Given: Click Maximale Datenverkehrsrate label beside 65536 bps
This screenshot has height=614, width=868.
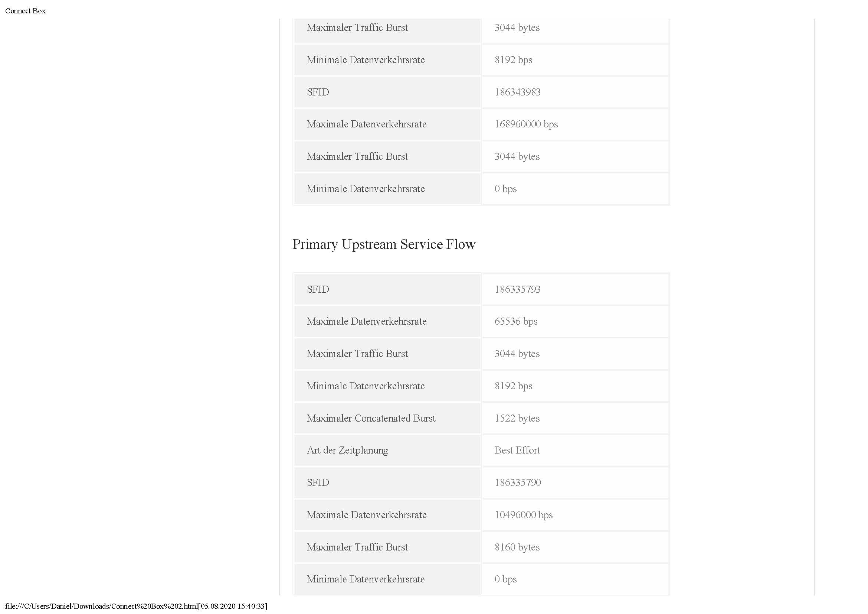Looking at the screenshot, I should (x=366, y=322).
